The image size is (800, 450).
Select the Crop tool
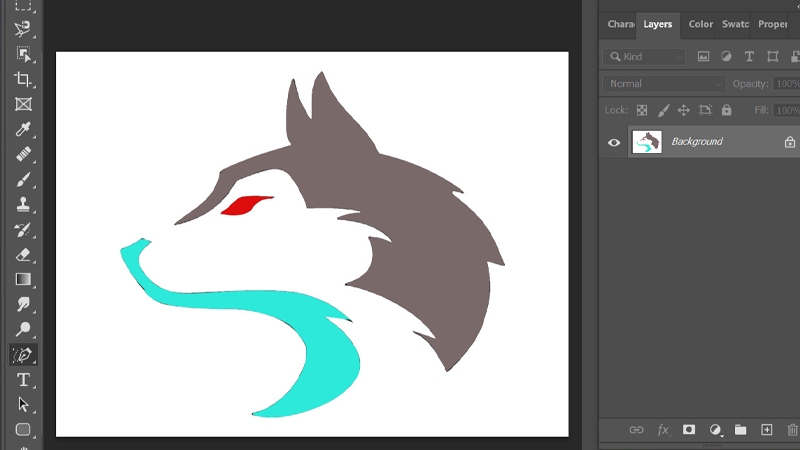coord(23,79)
